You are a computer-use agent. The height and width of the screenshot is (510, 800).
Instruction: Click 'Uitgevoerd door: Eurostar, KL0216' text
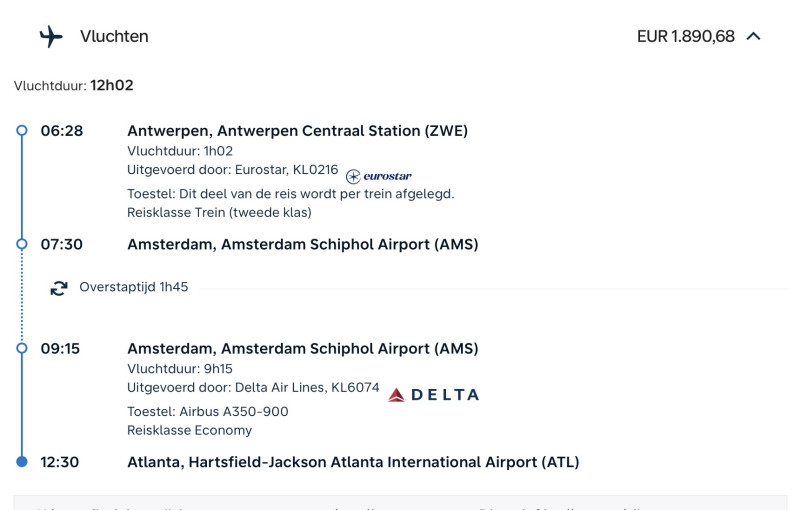point(233,170)
